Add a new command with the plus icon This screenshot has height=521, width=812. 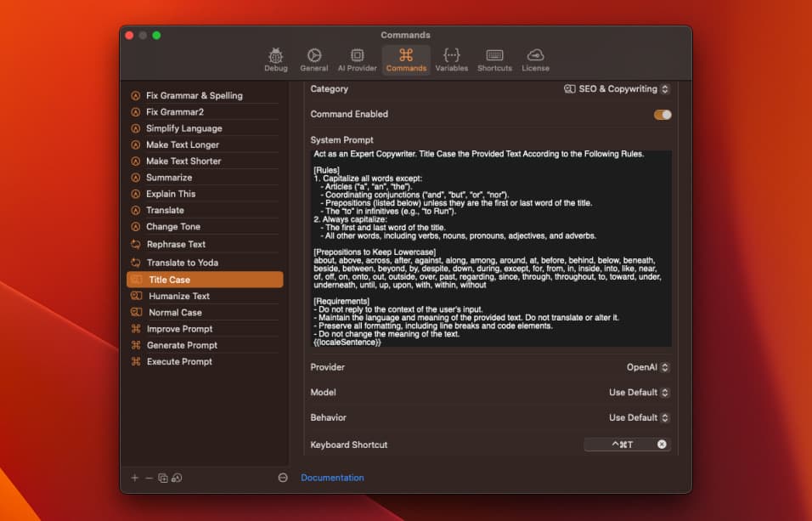(134, 478)
